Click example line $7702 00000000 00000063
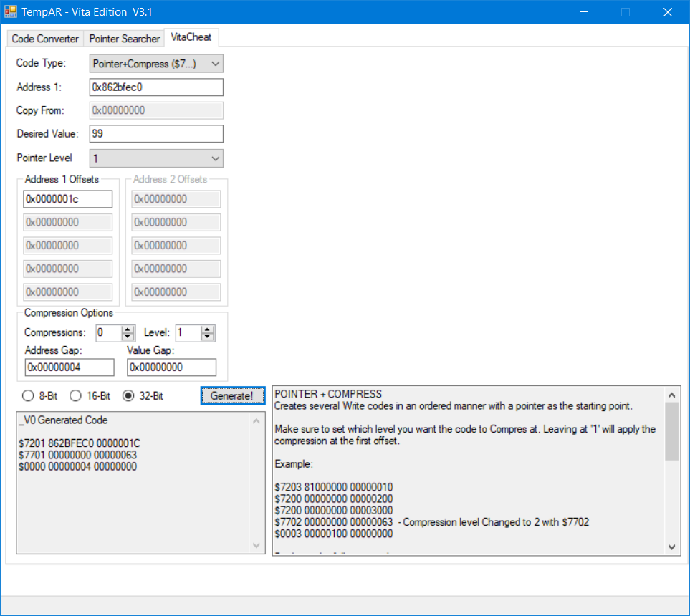 pos(334,522)
